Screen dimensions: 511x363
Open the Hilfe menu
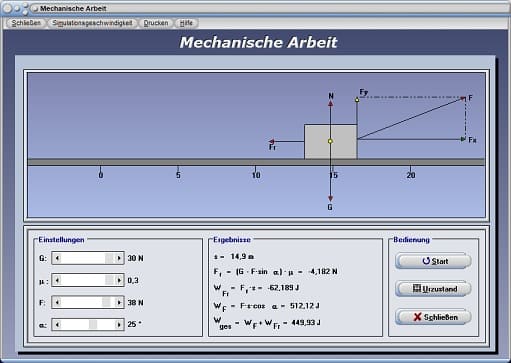pyautogui.click(x=186, y=23)
